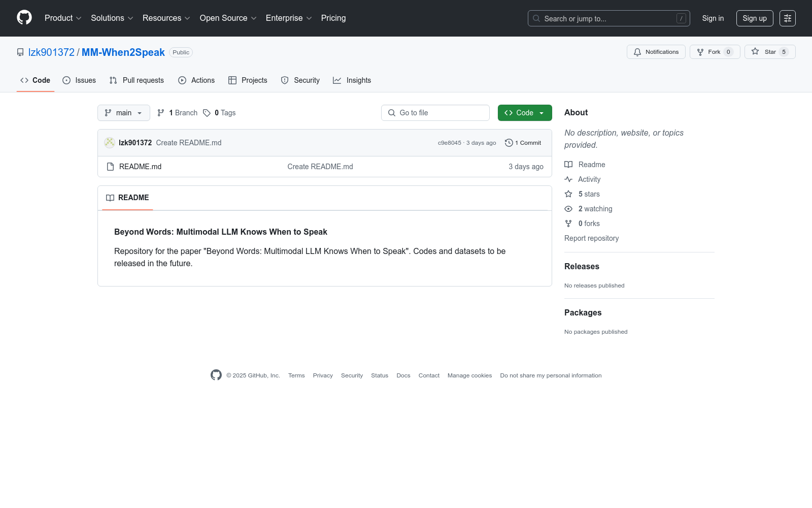Viewport: 812px width, 508px height.
Task: Open the footer Docs link
Action: click(x=403, y=375)
